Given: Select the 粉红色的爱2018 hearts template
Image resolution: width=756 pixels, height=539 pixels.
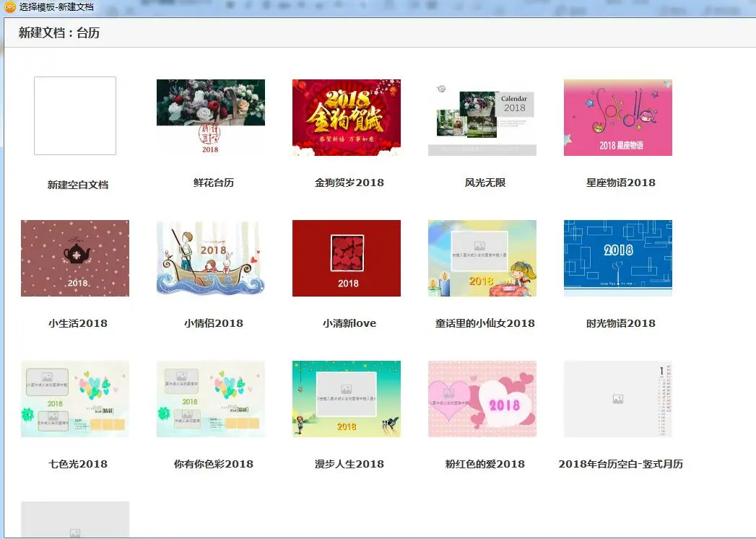Looking at the screenshot, I should [x=482, y=398].
